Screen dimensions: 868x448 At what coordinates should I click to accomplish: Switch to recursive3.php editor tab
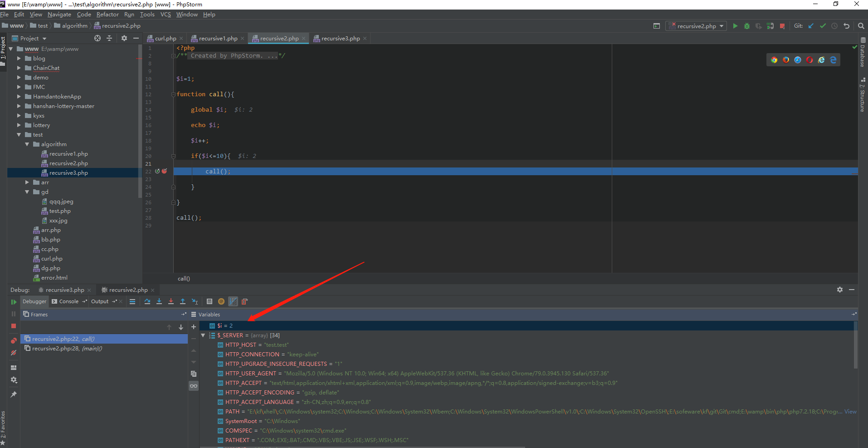tap(341, 39)
